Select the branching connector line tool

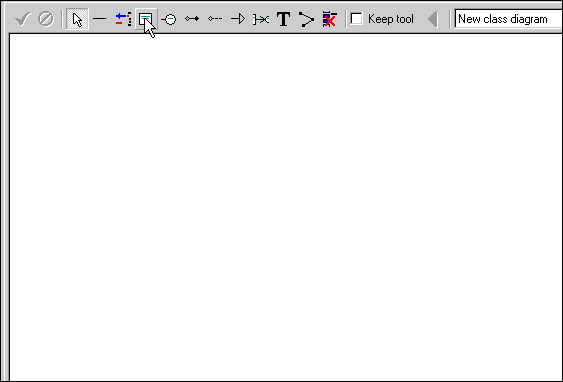(306, 19)
